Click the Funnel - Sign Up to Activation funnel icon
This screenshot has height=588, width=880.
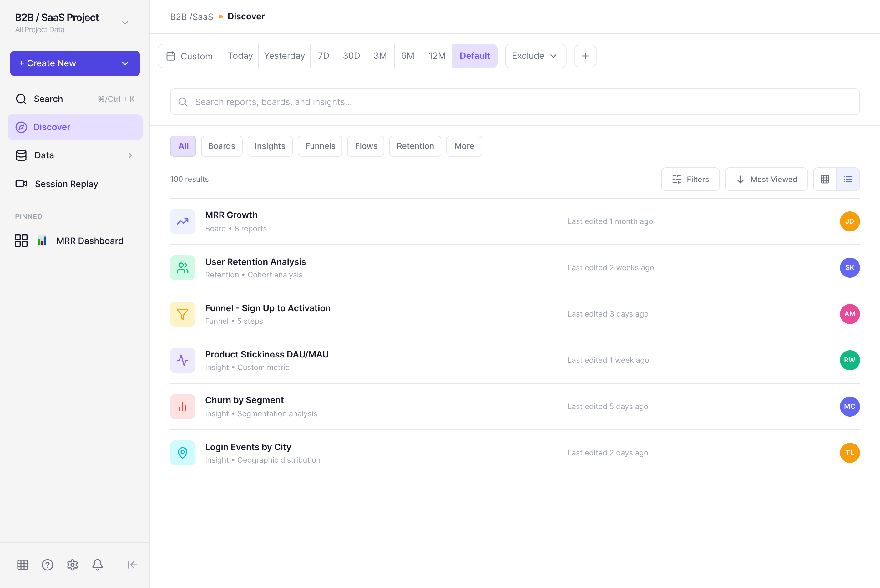182,314
